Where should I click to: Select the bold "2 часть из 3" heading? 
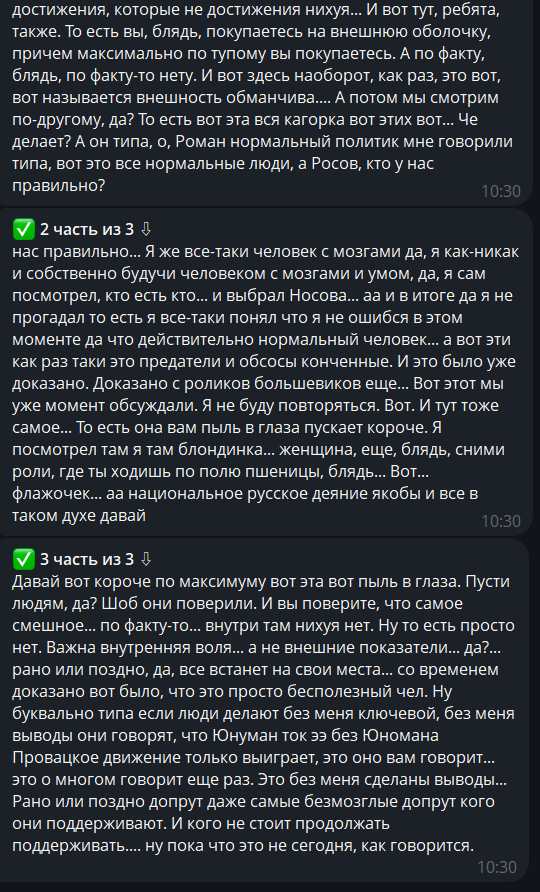(87, 230)
